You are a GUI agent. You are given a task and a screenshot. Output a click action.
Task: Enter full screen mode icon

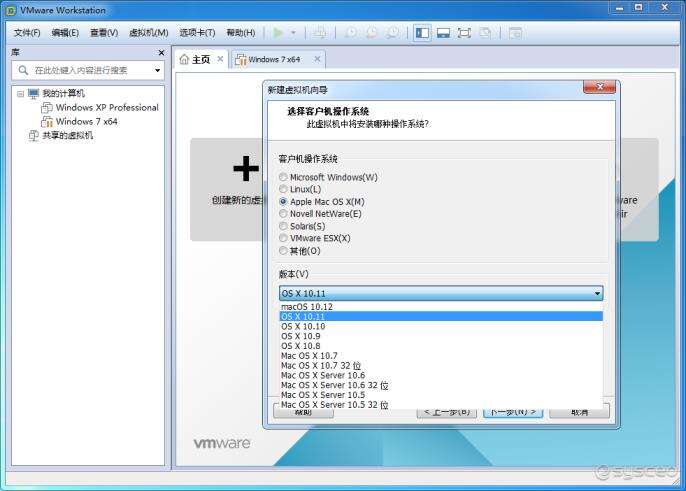[464, 33]
